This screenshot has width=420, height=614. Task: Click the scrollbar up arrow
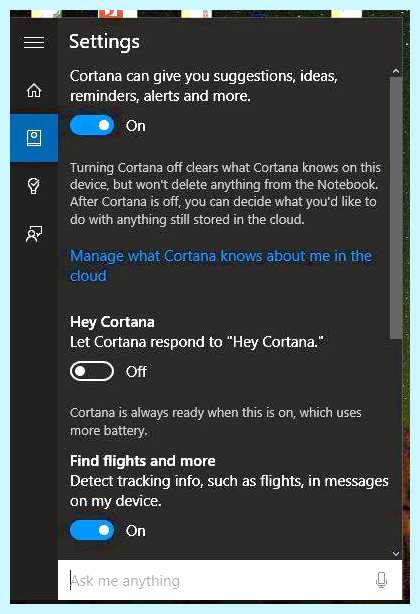click(396, 72)
